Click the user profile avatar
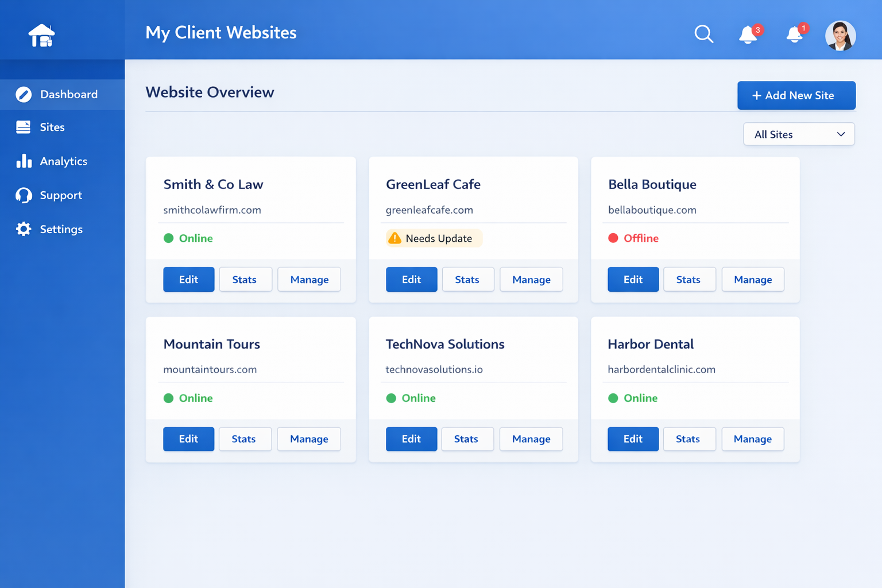Viewport: 882px width, 588px height. point(840,36)
